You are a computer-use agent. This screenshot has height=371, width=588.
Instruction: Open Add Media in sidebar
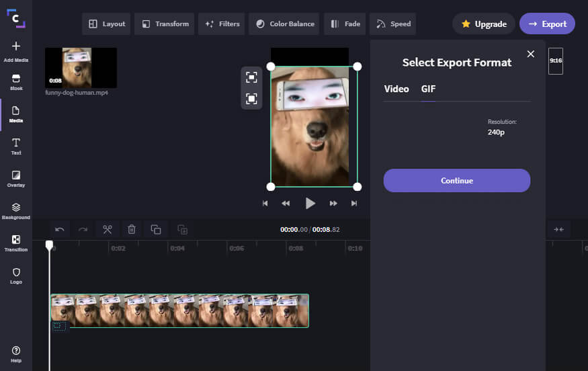click(x=16, y=51)
